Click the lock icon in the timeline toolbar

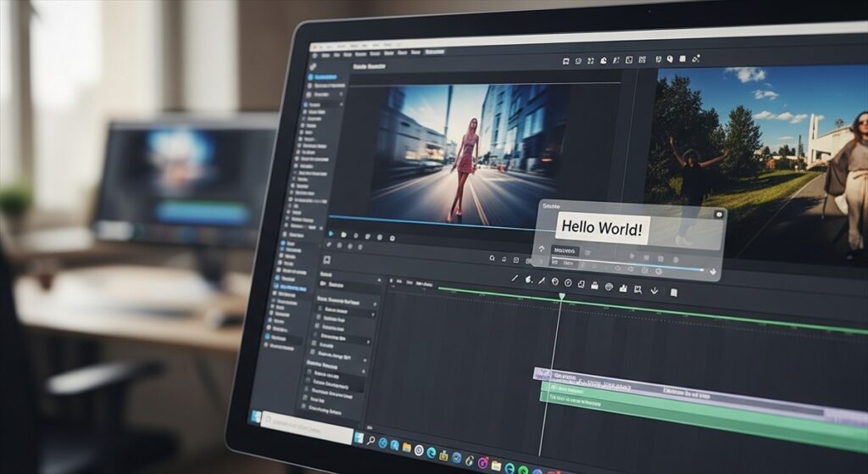coord(595,285)
